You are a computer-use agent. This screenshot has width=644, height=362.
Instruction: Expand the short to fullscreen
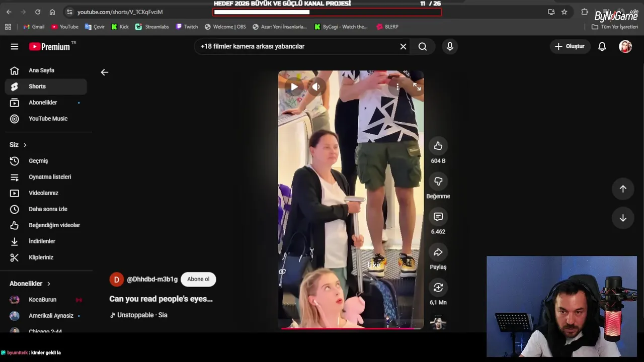[417, 86]
